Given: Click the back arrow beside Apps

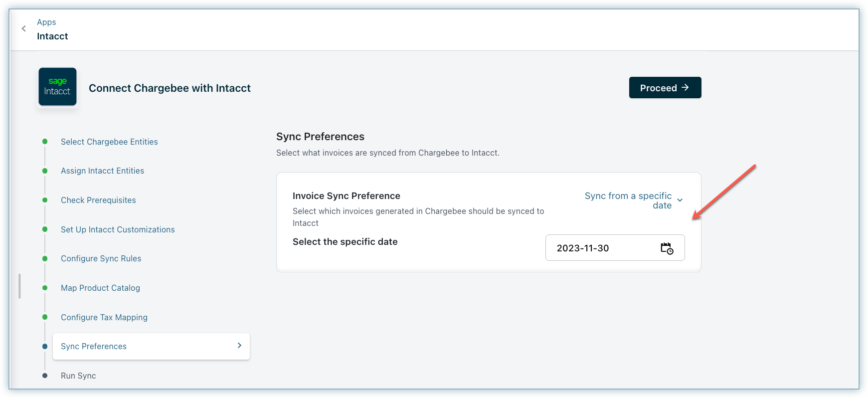Looking at the screenshot, I should [x=23, y=28].
